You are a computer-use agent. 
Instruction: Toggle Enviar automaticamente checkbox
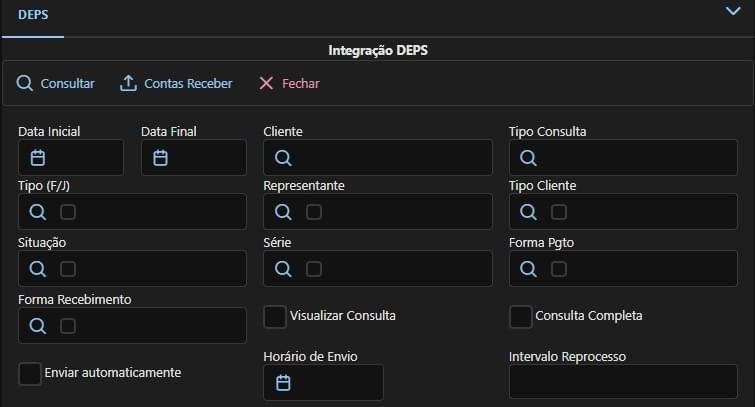(30, 373)
